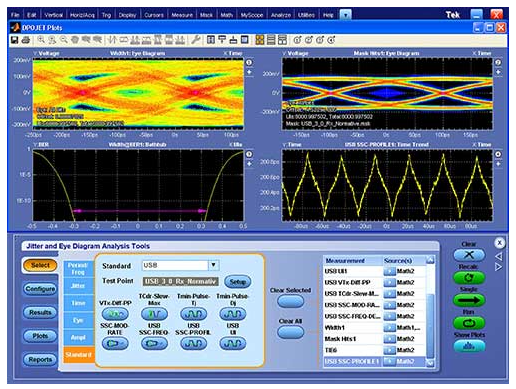Click the Configure button
516x389 pixels.
[x=40, y=289]
